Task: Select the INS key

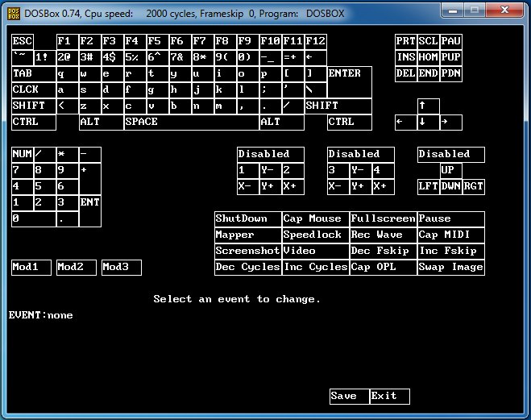Action: coord(405,57)
